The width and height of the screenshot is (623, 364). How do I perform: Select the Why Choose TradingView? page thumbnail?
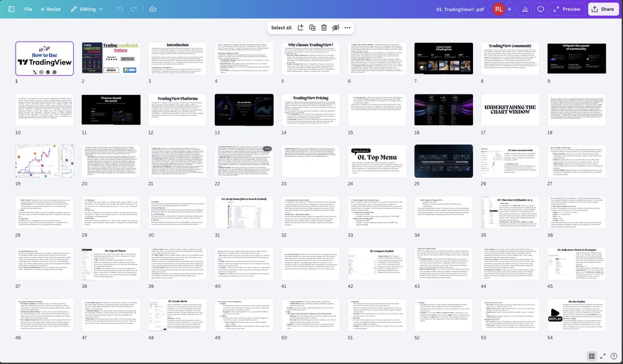click(x=310, y=58)
